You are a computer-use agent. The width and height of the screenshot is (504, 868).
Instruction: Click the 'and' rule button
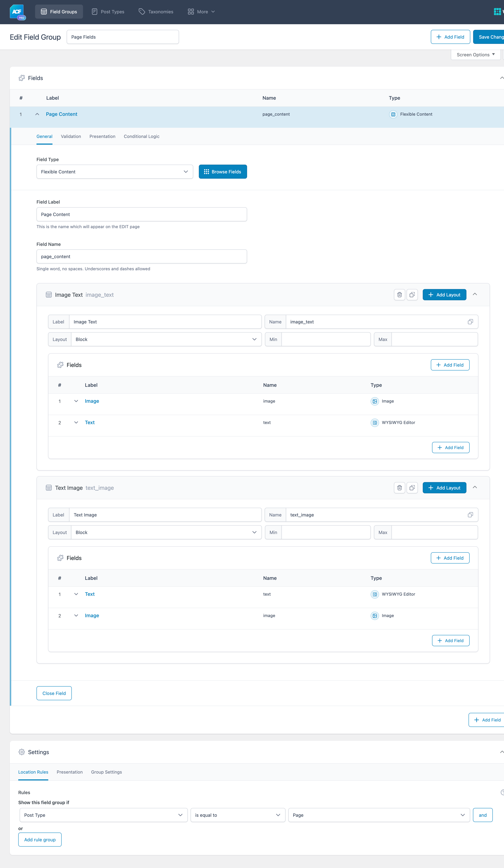tap(483, 815)
